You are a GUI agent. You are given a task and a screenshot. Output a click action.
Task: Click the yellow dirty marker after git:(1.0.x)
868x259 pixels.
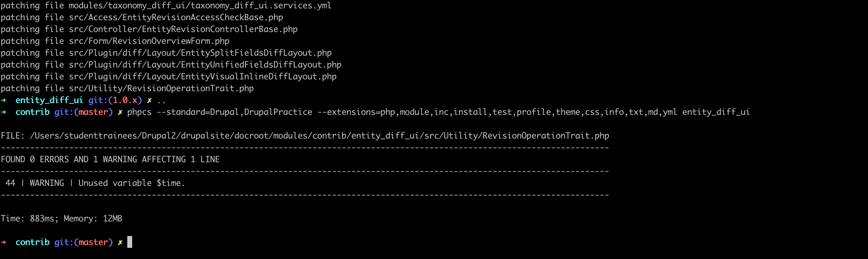[150, 101]
